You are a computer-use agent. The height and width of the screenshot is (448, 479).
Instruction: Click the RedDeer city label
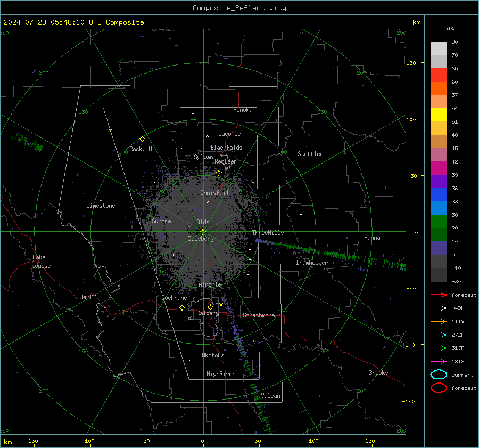(x=226, y=161)
